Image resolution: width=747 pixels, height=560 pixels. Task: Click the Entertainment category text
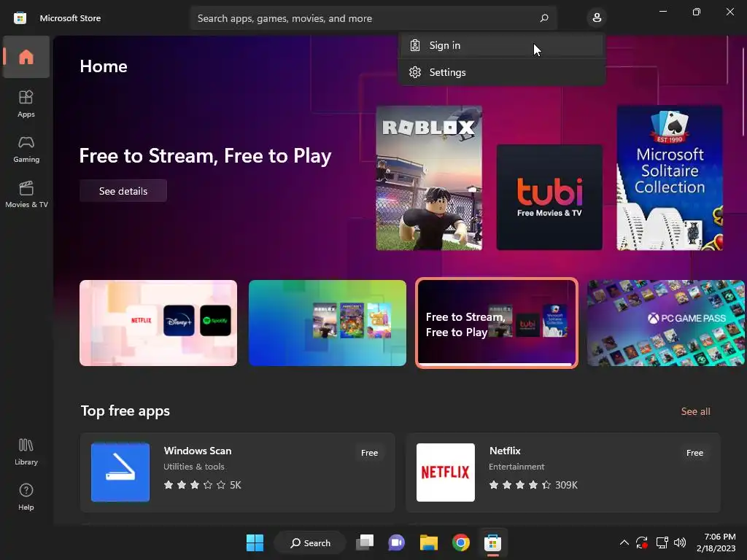coord(516,467)
